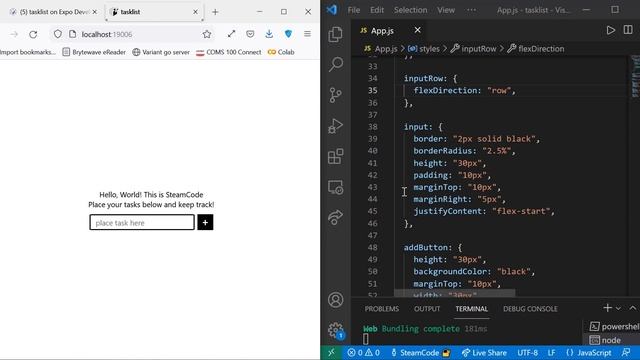The height and width of the screenshot is (360, 640).
Task: Open the Manage gear menu
Action: tap(336, 330)
